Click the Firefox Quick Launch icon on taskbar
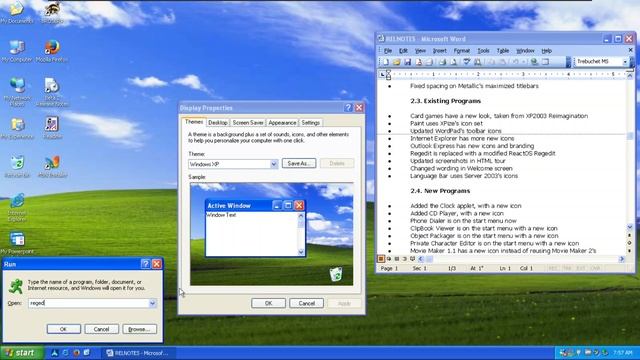This screenshot has width=640, height=360. pyautogui.click(x=76, y=353)
